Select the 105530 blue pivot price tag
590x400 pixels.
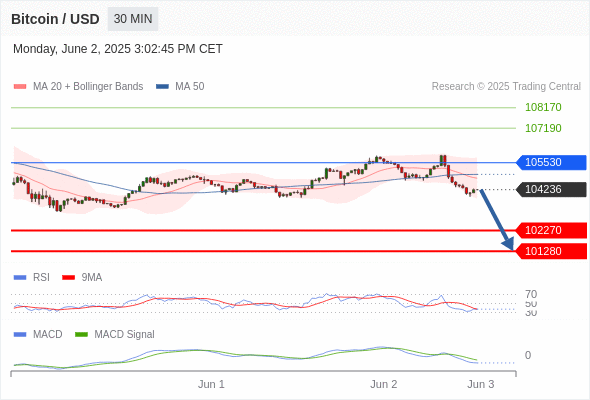[550, 163]
